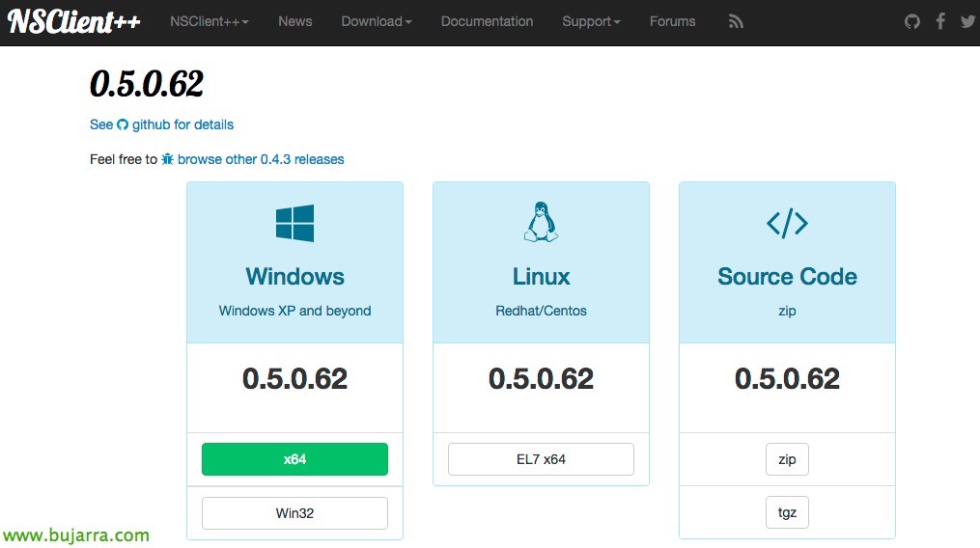Click version 0.5.0.62 in Windows card
The height and width of the screenshot is (548, 980).
tap(294, 378)
